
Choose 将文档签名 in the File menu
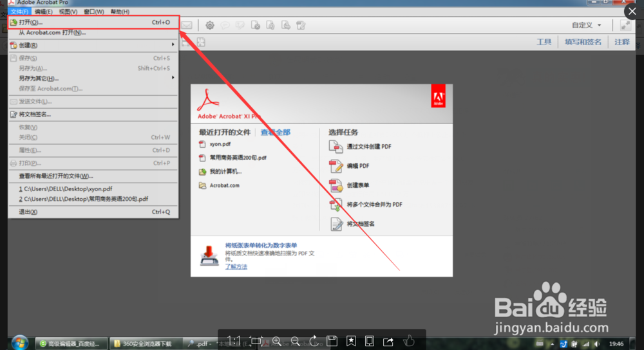pos(93,115)
